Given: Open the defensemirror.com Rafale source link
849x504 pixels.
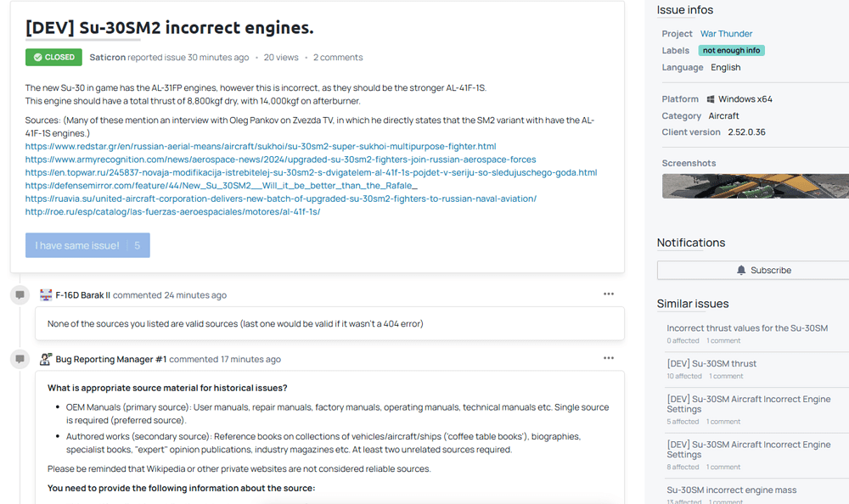Looking at the screenshot, I should pos(222,186).
